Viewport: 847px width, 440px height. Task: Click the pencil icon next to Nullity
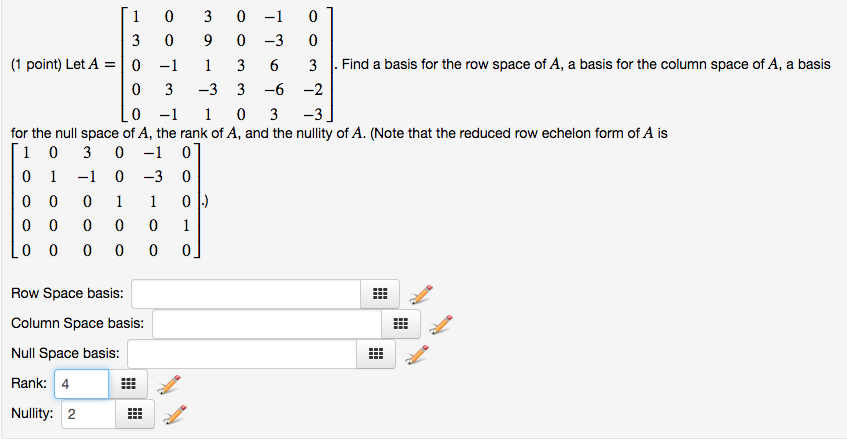click(176, 413)
